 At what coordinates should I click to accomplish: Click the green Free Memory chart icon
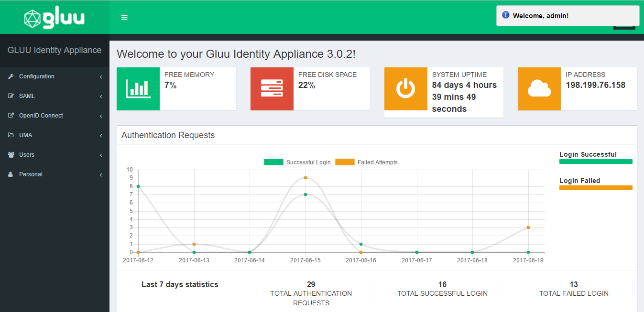[138, 89]
